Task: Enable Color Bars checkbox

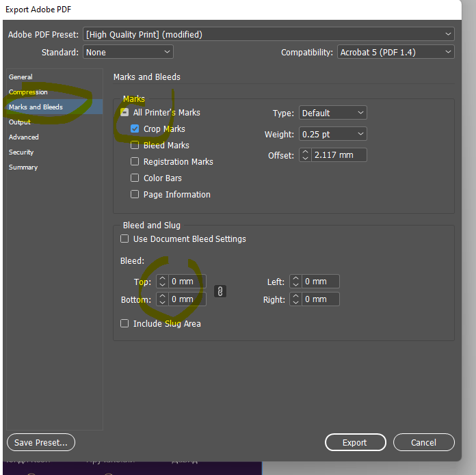Action: tap(135, 178)
